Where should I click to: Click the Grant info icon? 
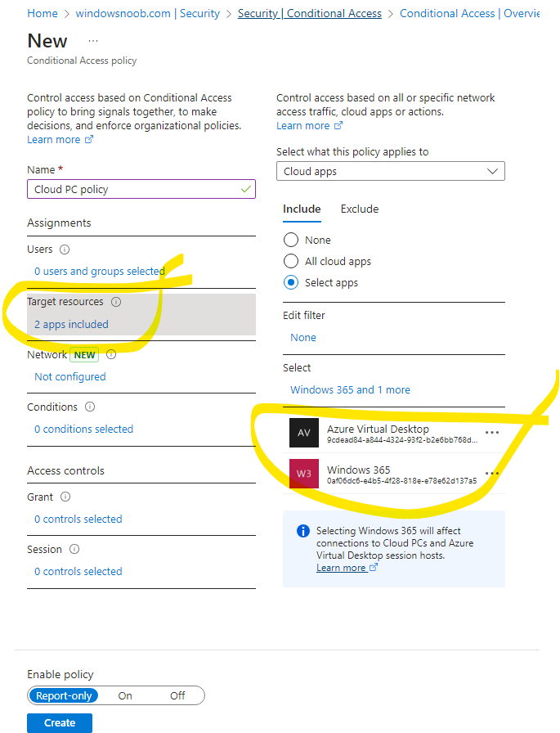[x=65, y=497]
